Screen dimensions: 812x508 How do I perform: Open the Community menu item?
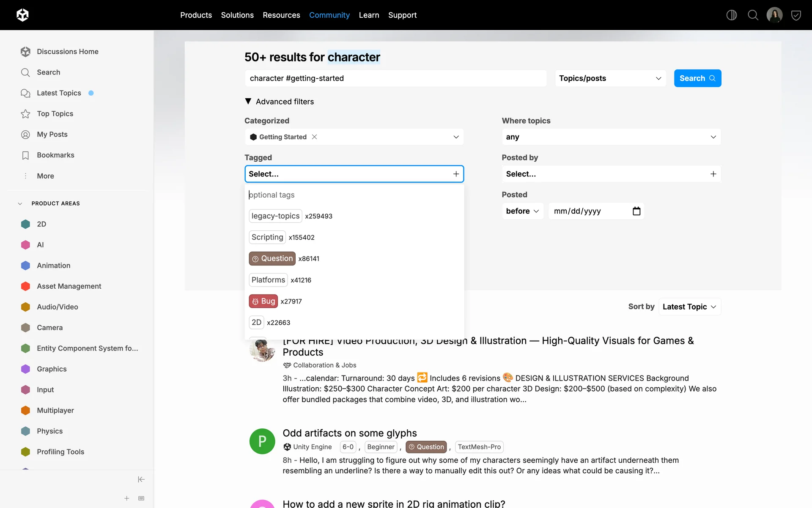coord(329,15)
